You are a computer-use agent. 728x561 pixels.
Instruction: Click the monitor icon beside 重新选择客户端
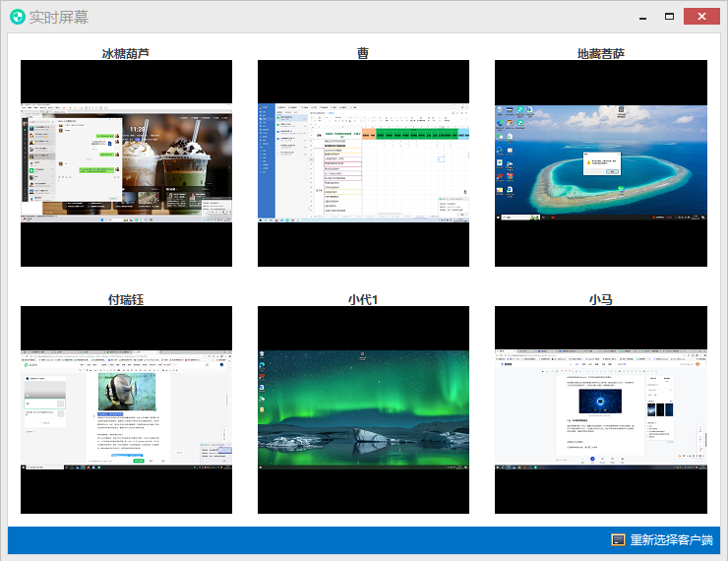(619, 540)
